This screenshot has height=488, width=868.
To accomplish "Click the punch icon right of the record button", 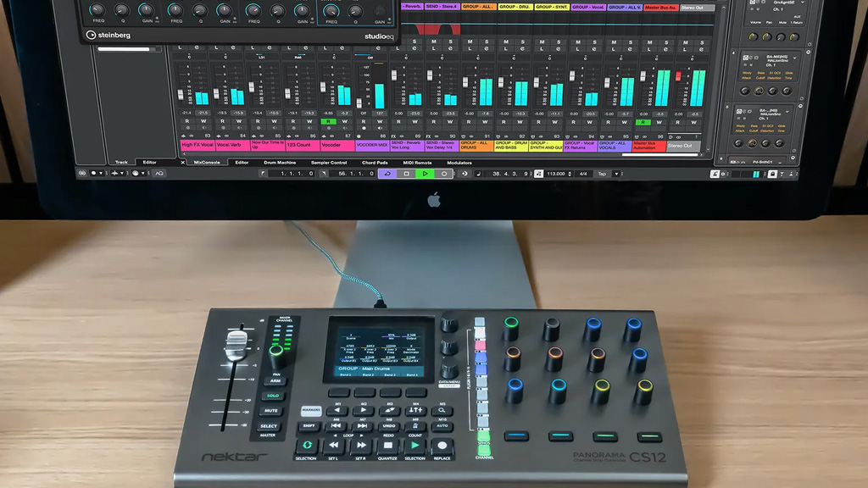I will click(x=464, y=174).
